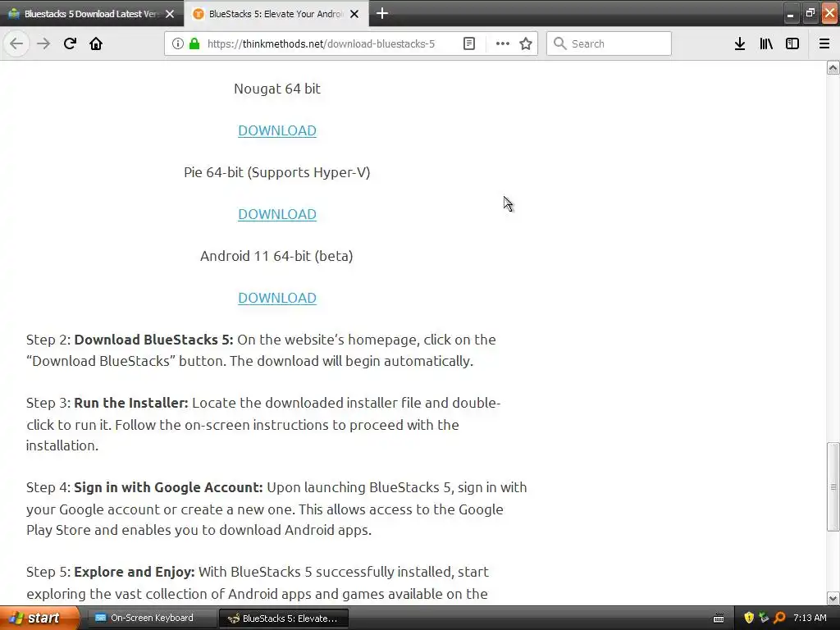Go back to the previous page
The width and height of the screenshot is (840, 630).
[16, 43]
